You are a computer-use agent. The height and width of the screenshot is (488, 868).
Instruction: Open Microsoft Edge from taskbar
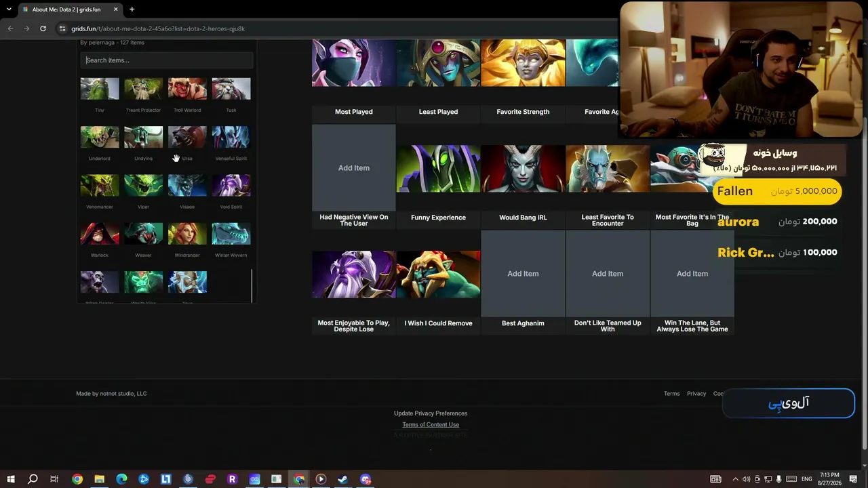click(121, 479)
